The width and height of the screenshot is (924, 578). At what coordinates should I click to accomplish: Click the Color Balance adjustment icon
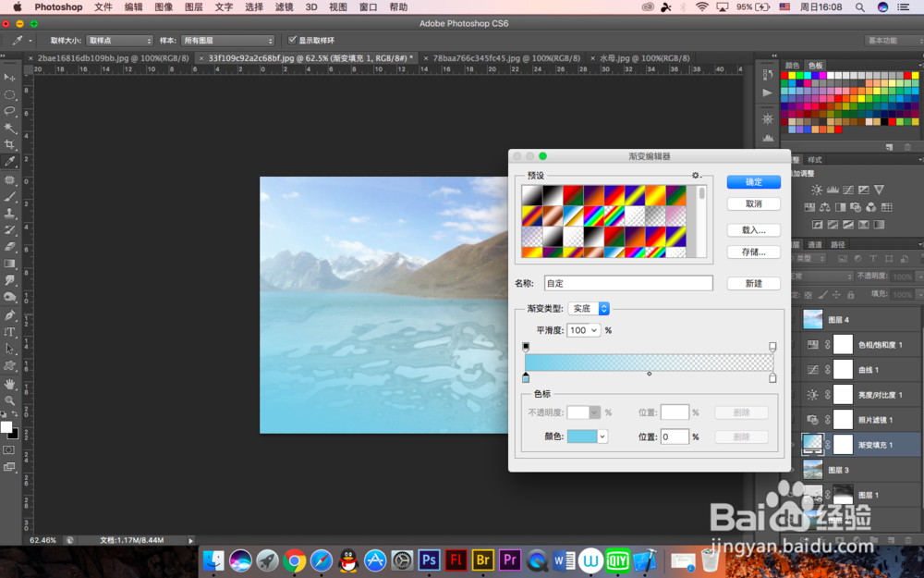coord(824,207)
